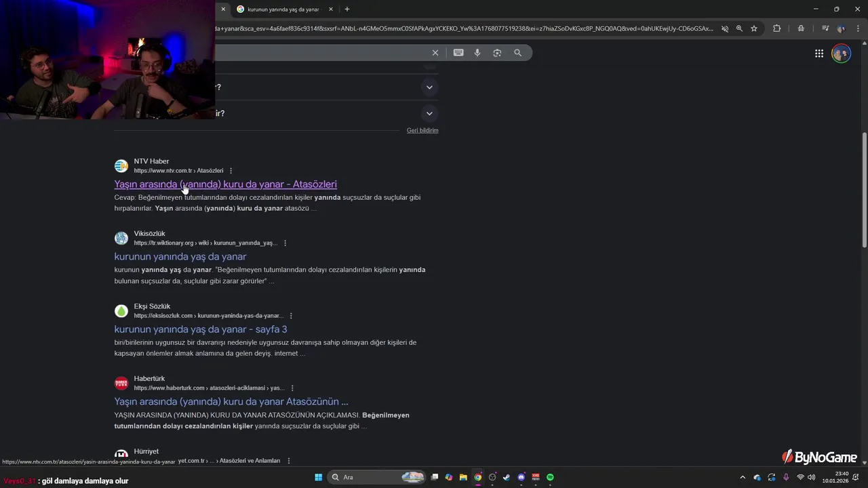
Task: Open the Google account avatar
Action: click(x=841, y=54)
